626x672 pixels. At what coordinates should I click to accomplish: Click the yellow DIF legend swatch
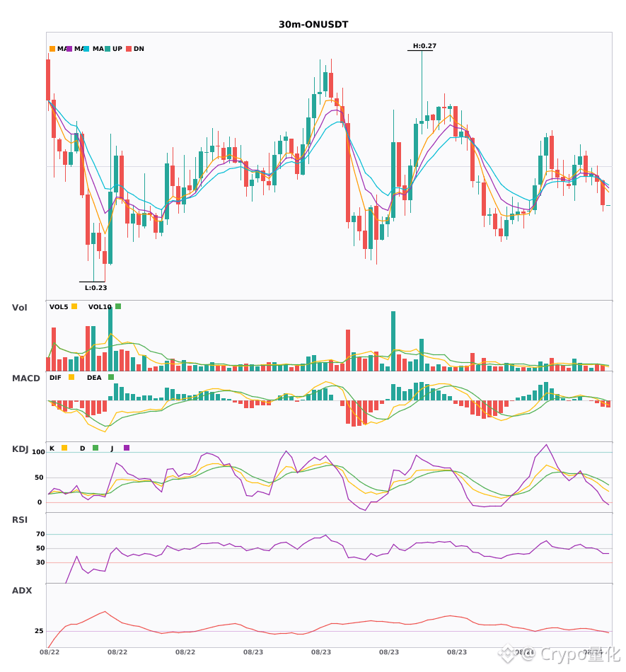click(71, 377)
